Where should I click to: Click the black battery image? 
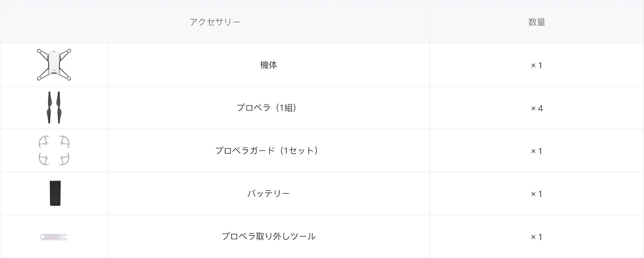(x=55, y=193)
